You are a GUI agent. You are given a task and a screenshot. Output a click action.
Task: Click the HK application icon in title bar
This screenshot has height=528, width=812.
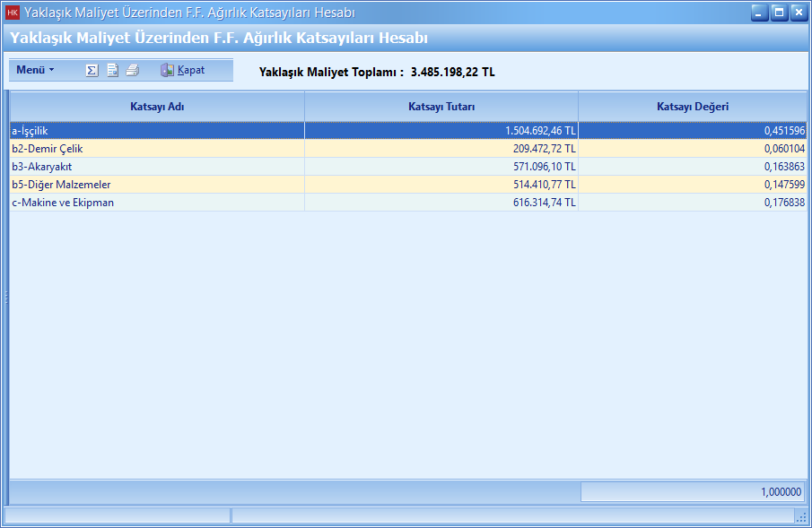click(x=13, y=13)
